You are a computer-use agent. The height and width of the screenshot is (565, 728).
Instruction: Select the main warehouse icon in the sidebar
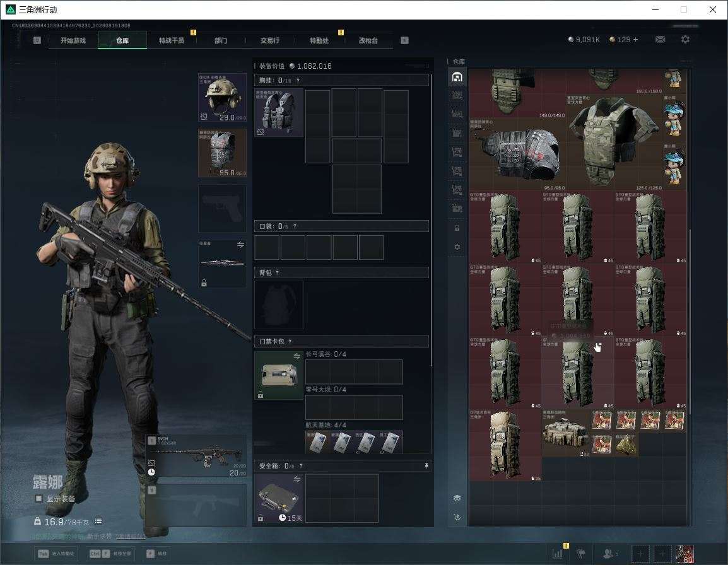point(457,76)
